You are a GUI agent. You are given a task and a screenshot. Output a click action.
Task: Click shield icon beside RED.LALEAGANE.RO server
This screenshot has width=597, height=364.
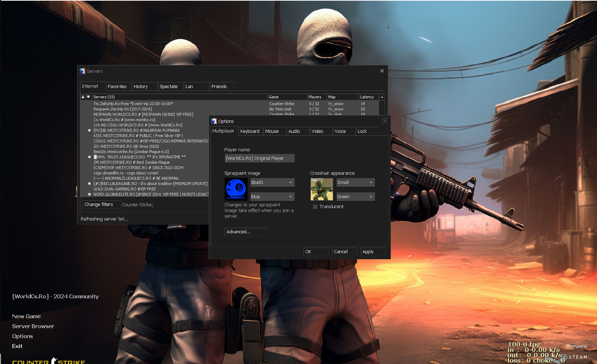point(89,184)
